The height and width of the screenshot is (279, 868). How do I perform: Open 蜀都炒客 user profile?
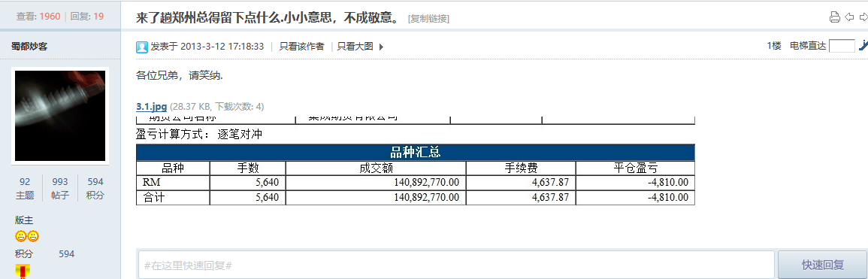point(29,47)
